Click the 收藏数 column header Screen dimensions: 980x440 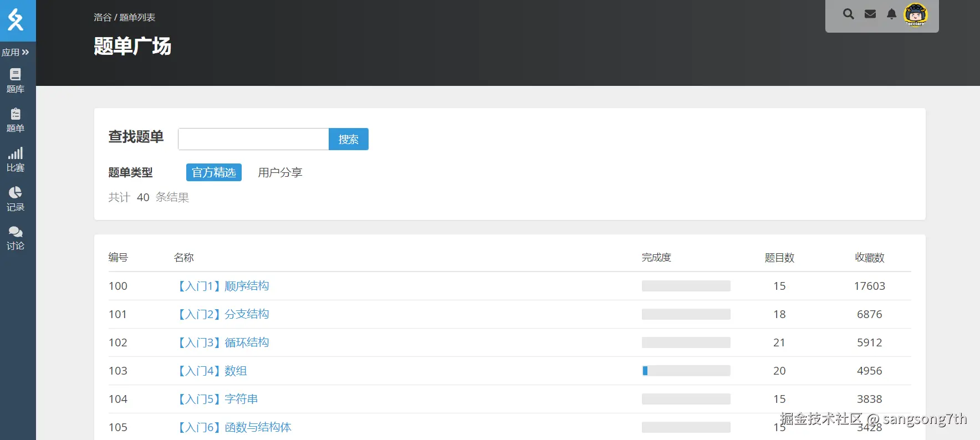(x=870, y=257)
